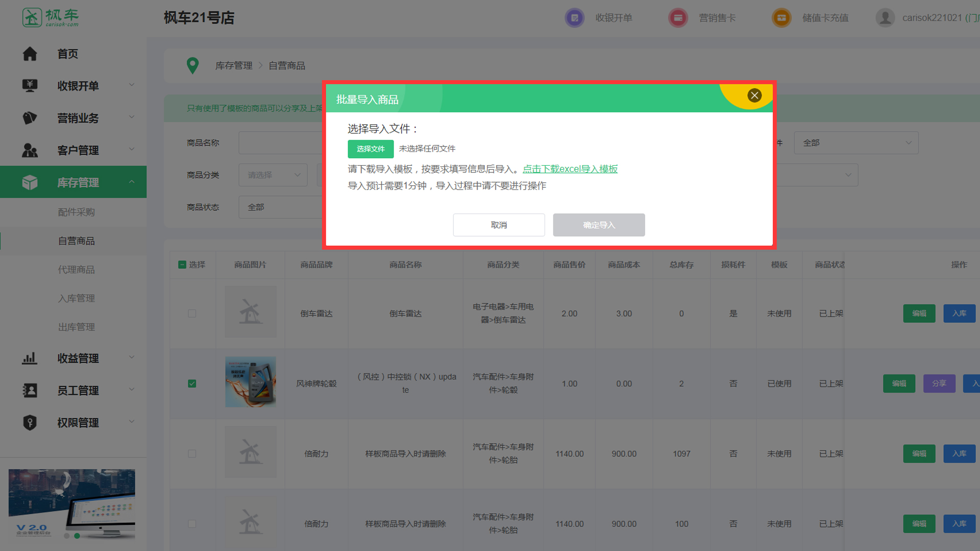This screenshot has width=980, height=551.
Task: Click the 权限管理 shield icon
Action: 30,422
